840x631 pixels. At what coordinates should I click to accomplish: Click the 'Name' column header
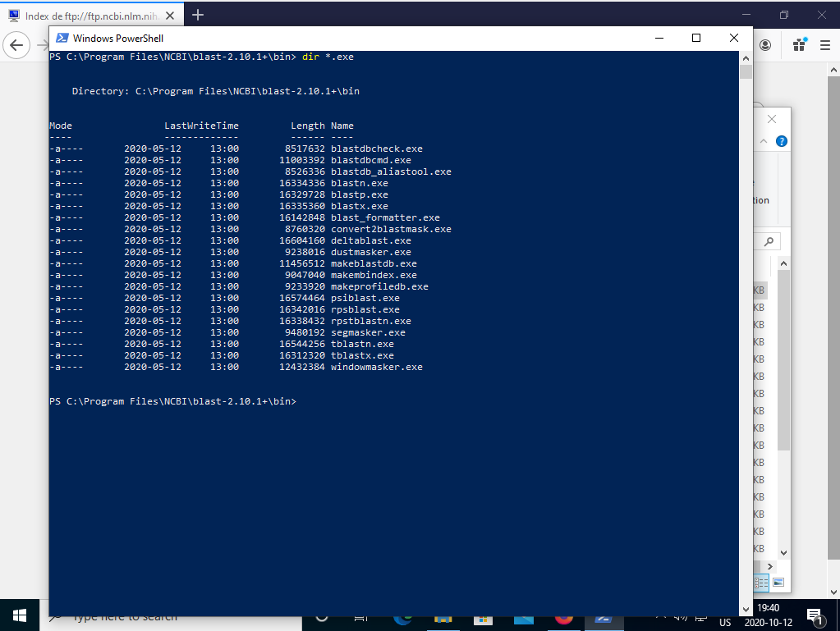click(x=342, y=126)
